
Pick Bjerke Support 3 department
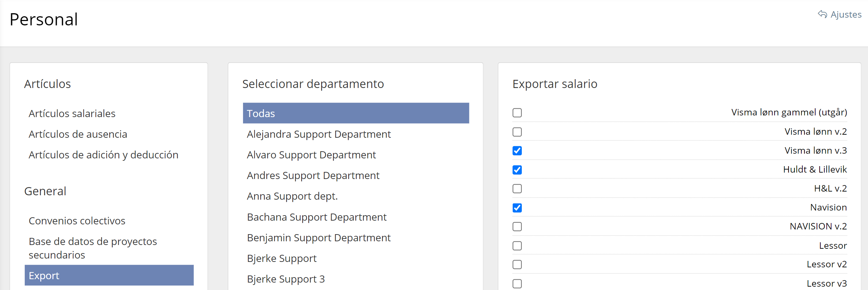tap(286, 279)
